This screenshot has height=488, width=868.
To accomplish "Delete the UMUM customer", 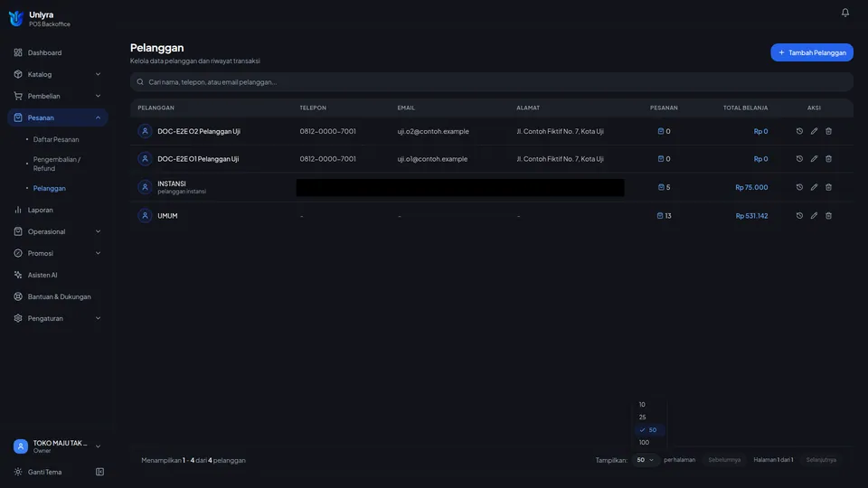I will (x=828, y=216).
